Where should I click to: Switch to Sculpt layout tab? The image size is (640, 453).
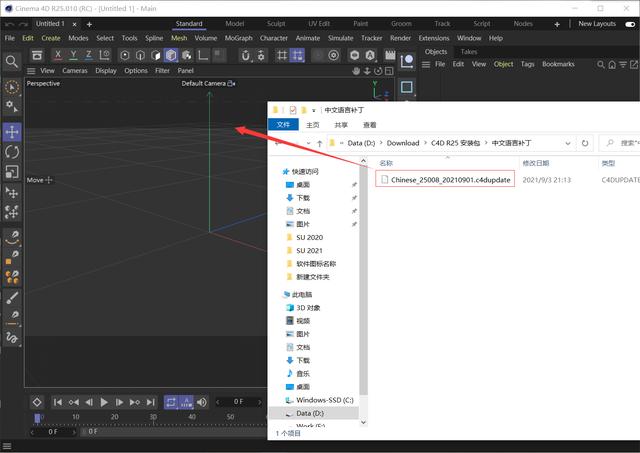pyautogui.click(x=276, y=24)
